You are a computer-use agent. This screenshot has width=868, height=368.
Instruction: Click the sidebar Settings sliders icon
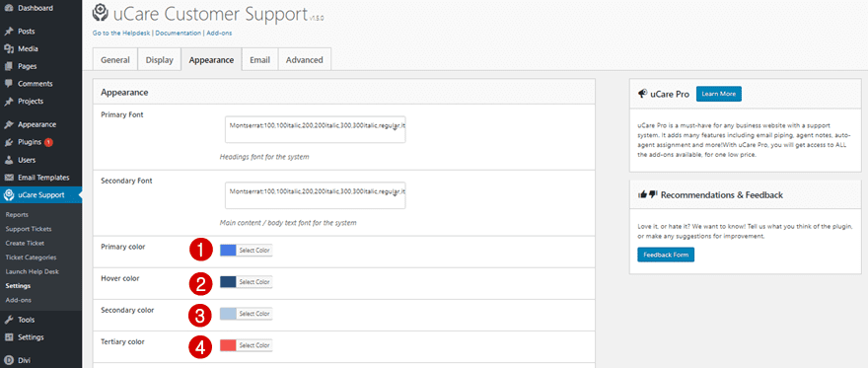click(x=8, y=337)
